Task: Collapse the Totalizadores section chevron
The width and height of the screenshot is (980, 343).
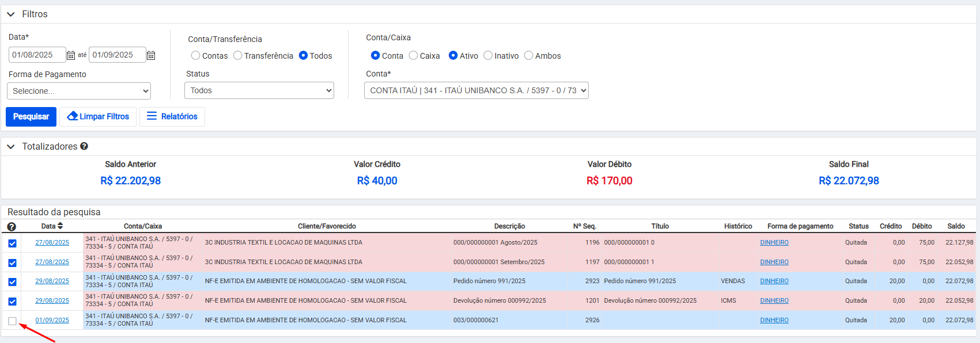Action: (x=11, y=147)
